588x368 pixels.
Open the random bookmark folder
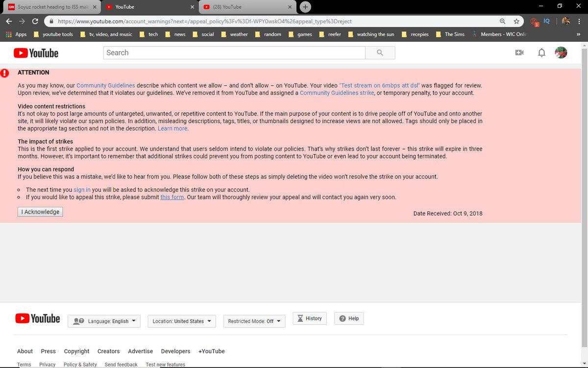point(269,34)
